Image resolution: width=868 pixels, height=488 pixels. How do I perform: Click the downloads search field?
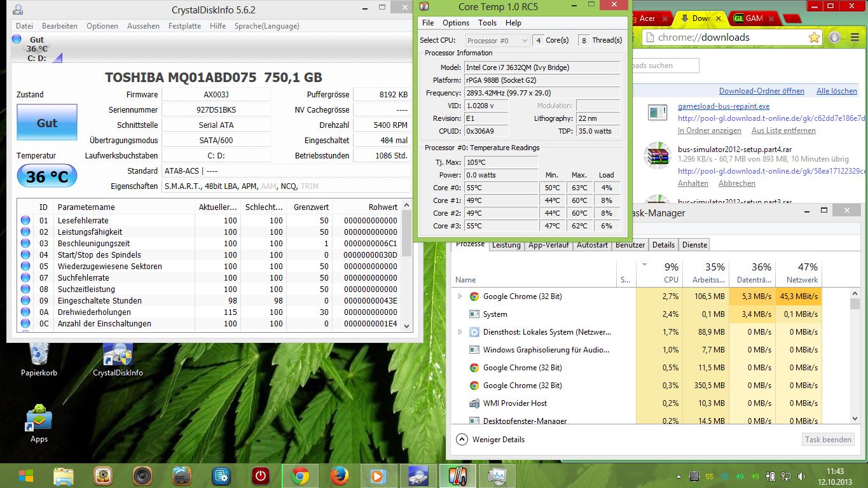coord(665,66)
